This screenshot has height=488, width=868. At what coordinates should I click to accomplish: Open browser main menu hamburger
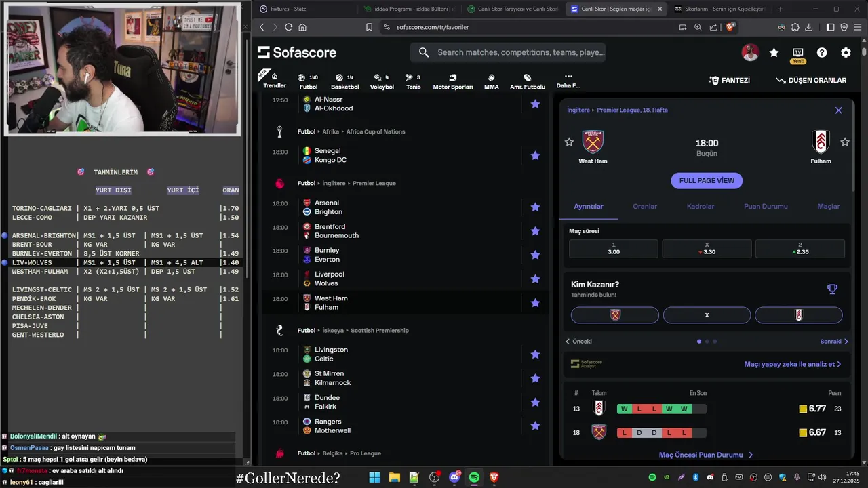coord(858,27)
